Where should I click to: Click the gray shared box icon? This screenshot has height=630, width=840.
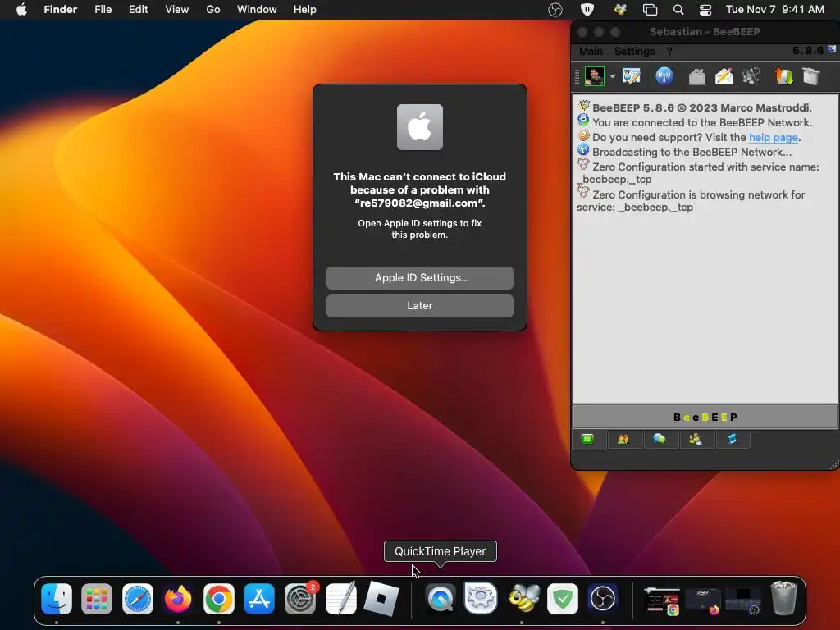click(x=811, y=76)
